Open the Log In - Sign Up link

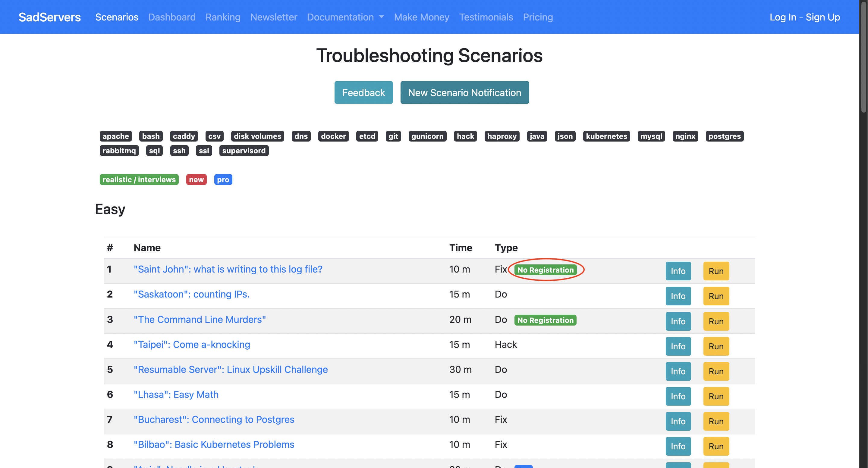[804, 17]
